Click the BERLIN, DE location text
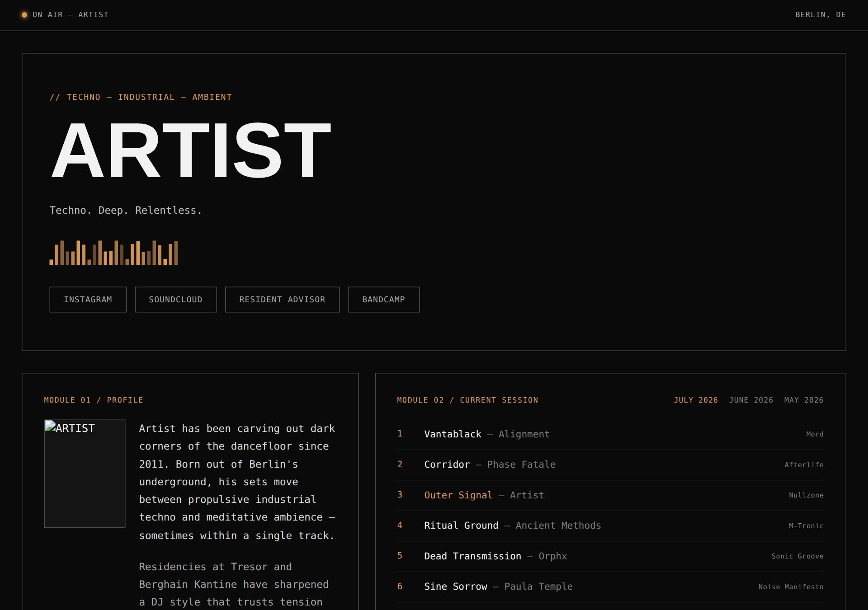The height and width of the screenshot is (610, 868). 821,15
